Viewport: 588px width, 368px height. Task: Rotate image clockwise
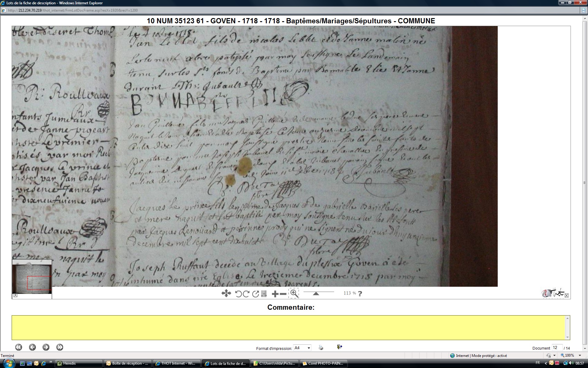[x=246, y=294]
